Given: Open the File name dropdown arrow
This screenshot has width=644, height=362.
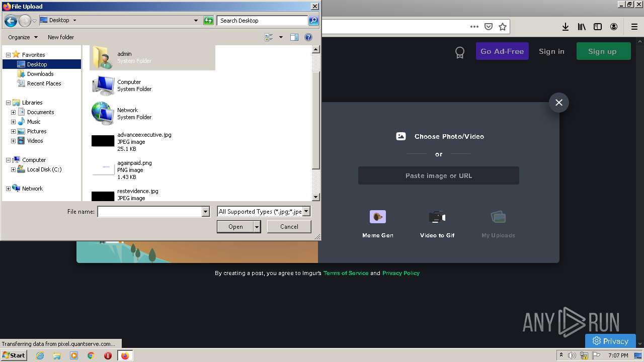Looking at the screenshot, I should tap(205, 212).
